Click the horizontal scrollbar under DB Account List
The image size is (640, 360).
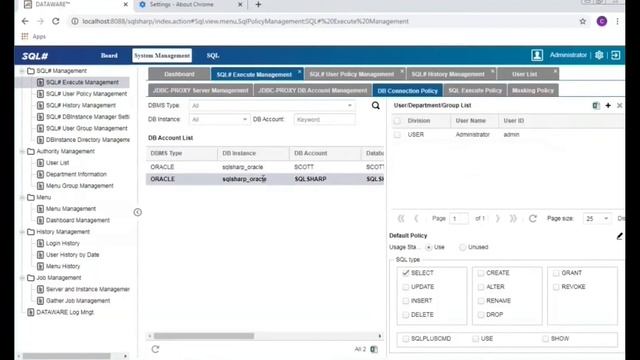[x=204, y=336]
